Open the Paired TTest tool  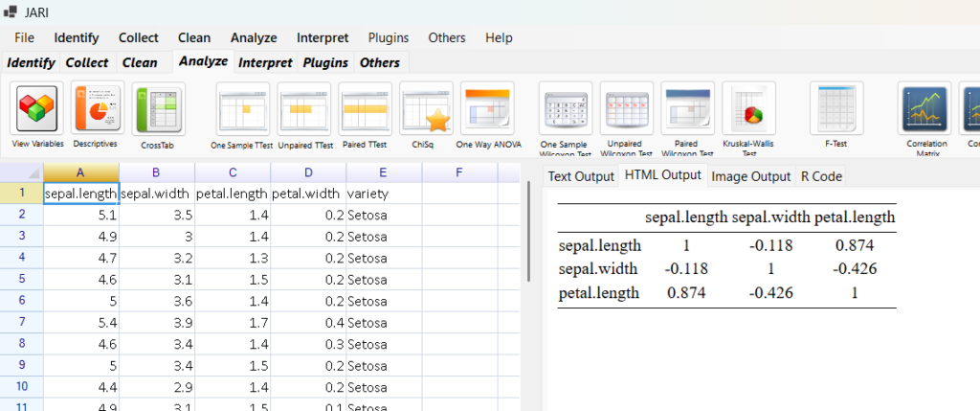(366, 109)
